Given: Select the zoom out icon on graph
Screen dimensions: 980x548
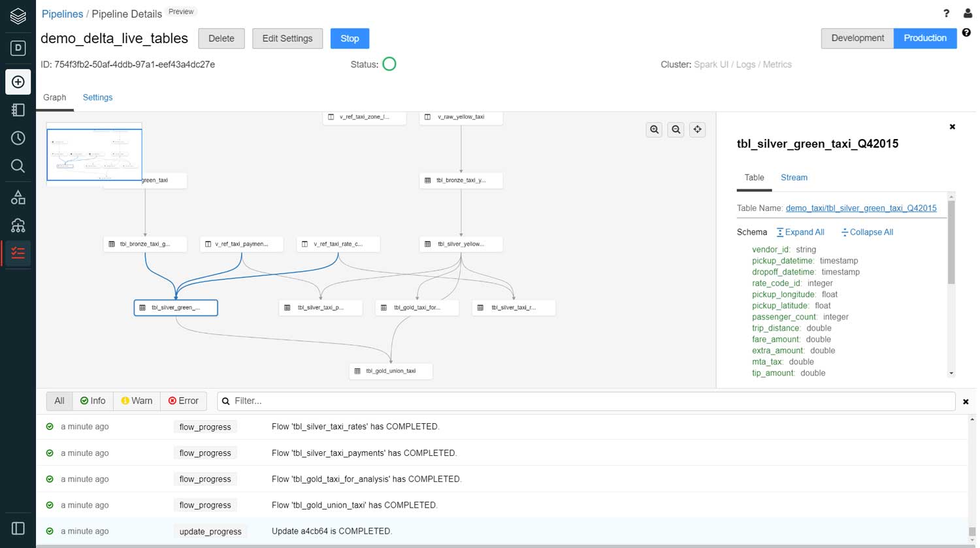Looking at the screenshot, I should [676, 129].
